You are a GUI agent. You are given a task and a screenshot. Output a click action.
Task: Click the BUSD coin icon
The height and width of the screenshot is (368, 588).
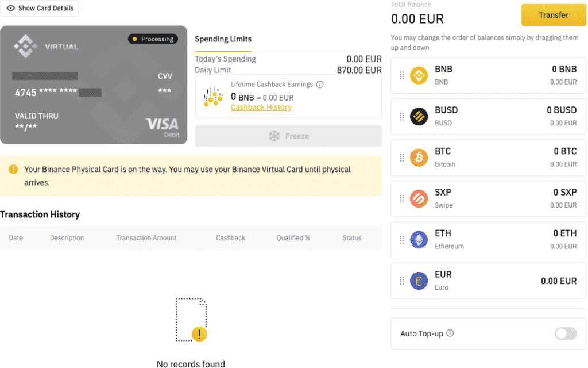pyautogui.click(x=419, y=116)
